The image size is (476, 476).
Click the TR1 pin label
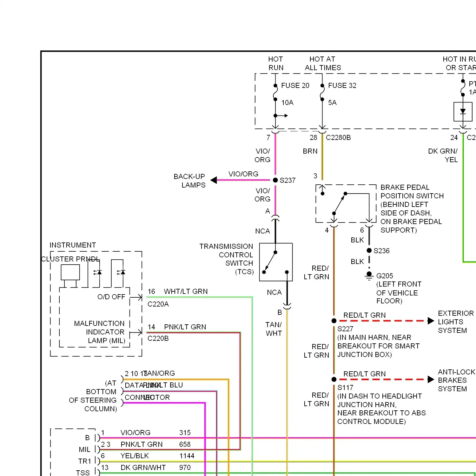click(x=84, y=461)
